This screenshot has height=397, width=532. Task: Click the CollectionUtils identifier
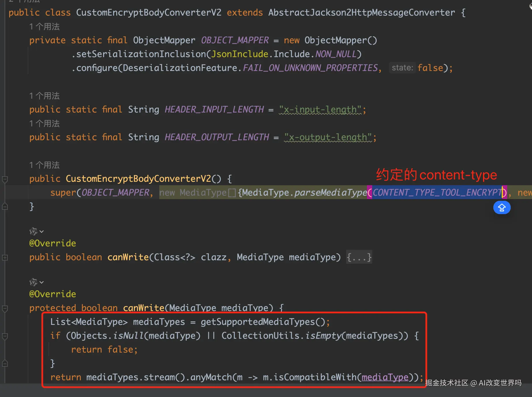point(260,336)
